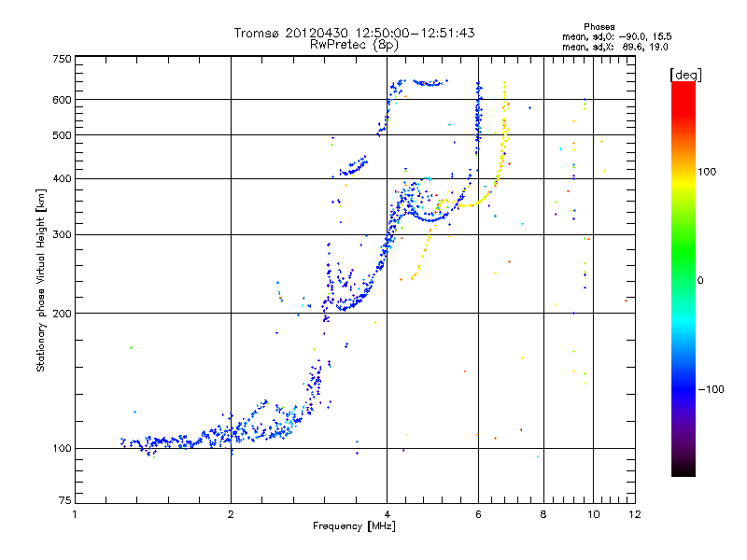The width and height of the screenshot is (747, 560).
Task: Click the y-axis tick label '75'
Action: (65, 500)
